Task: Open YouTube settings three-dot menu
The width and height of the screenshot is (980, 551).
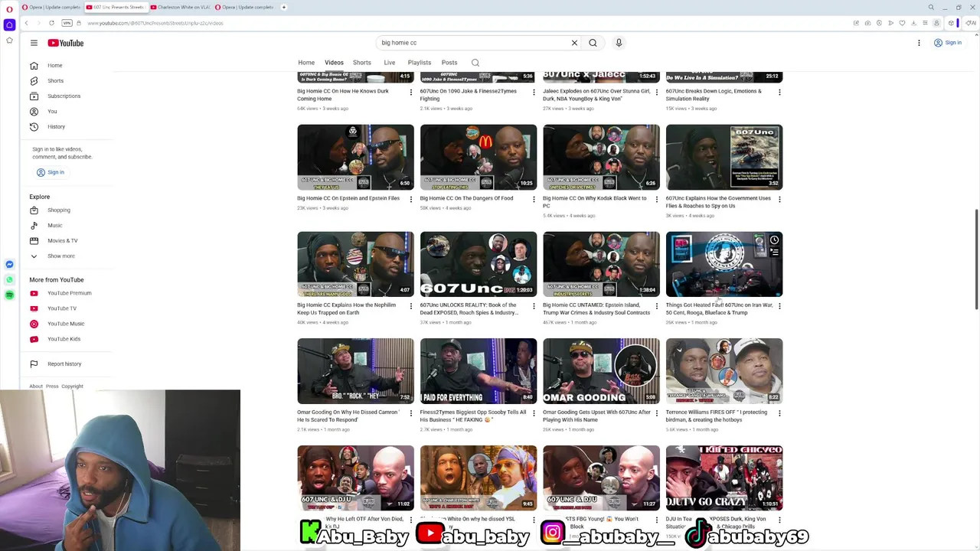Action: coord(919,43)
